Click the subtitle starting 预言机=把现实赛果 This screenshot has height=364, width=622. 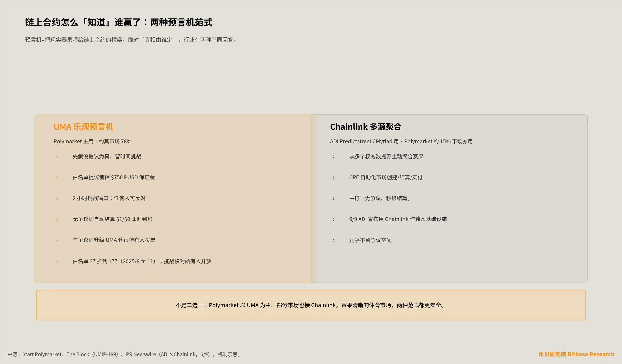[132, 40]
